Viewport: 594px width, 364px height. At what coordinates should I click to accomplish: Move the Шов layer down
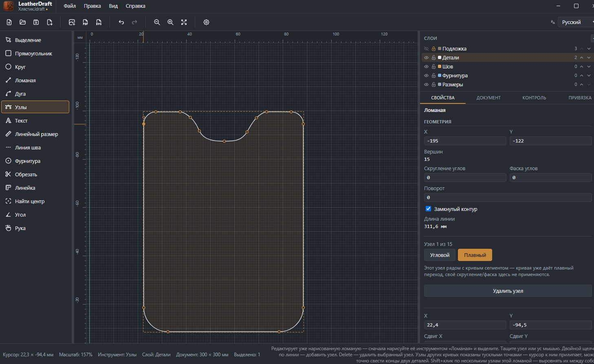589,67
